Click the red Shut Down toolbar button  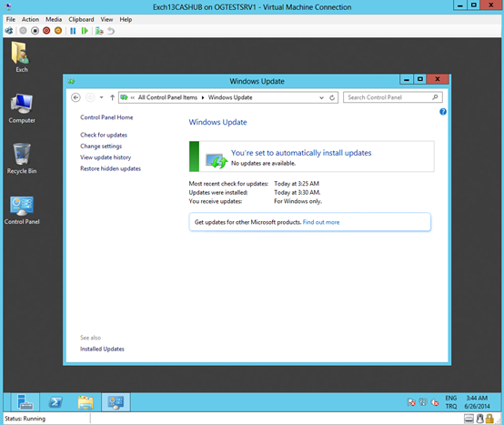click(x=46, y=31)
